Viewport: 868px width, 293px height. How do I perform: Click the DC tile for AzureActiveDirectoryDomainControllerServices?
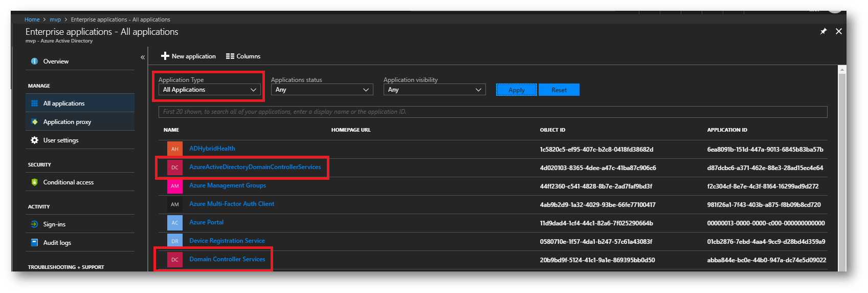175,168
